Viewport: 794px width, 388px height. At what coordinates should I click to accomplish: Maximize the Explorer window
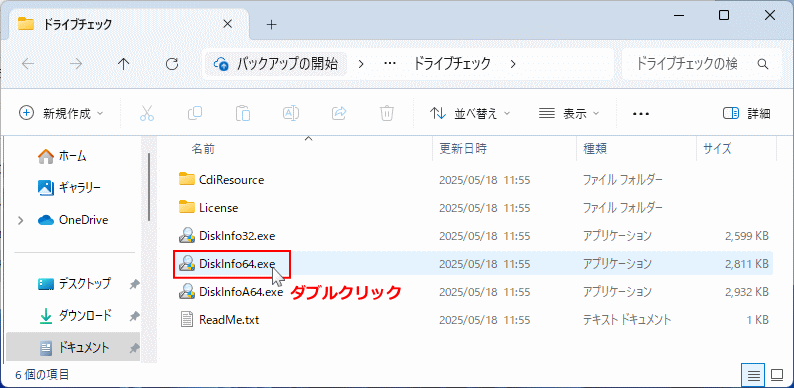pyautogui.click(x=724, y=15)
